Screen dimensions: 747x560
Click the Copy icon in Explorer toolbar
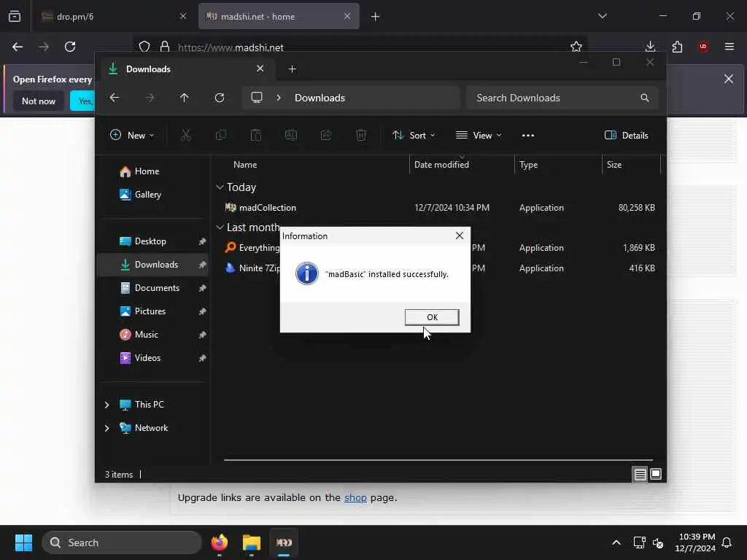tap(221, 135)
